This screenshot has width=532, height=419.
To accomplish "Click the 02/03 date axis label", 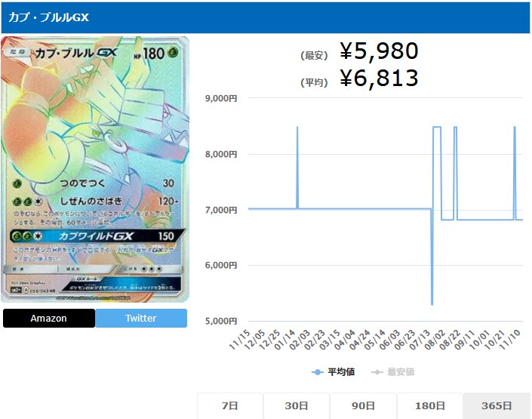I will (300, 339).
